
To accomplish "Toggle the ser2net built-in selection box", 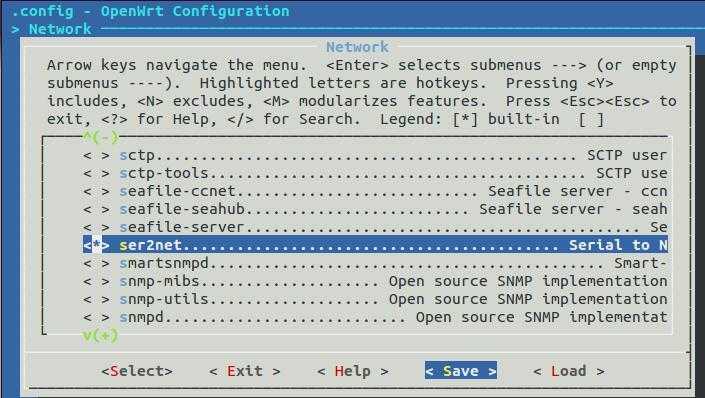I will pos(96,245).
